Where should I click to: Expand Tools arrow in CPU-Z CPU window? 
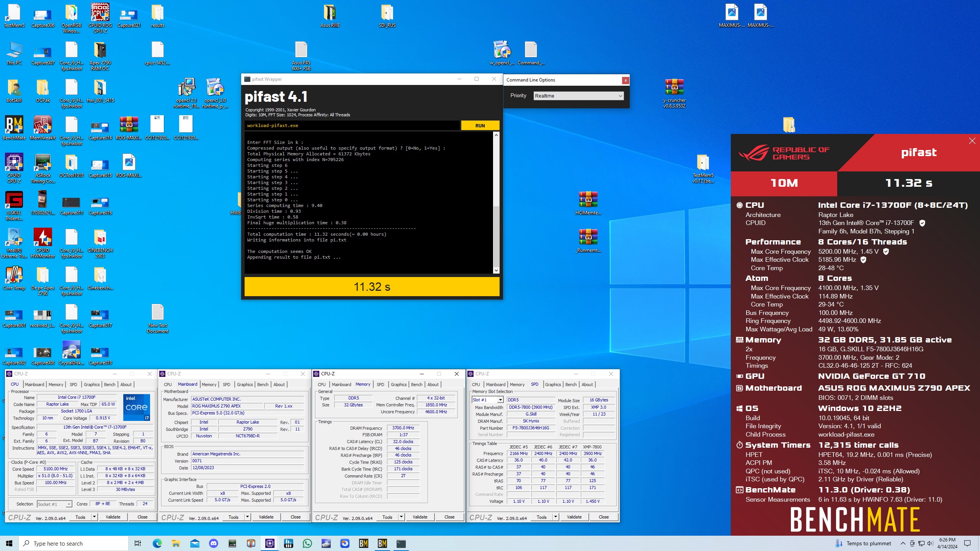click(94, 517)
